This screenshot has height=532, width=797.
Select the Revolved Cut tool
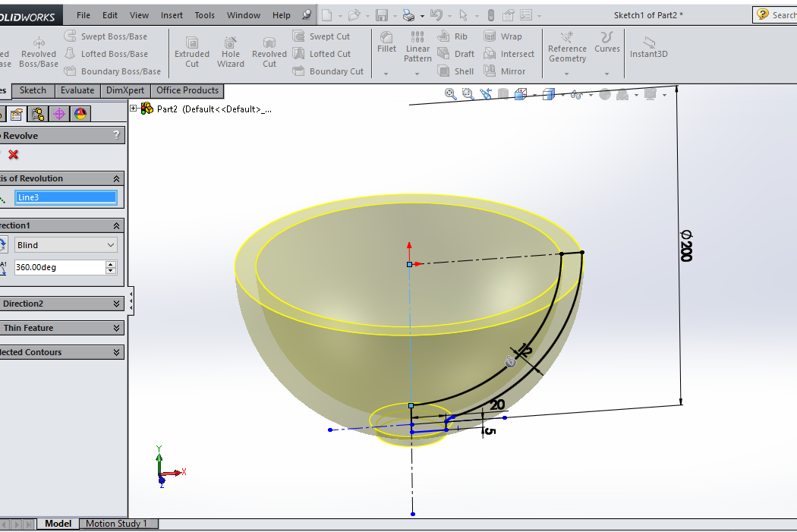(x=269, y=52)
